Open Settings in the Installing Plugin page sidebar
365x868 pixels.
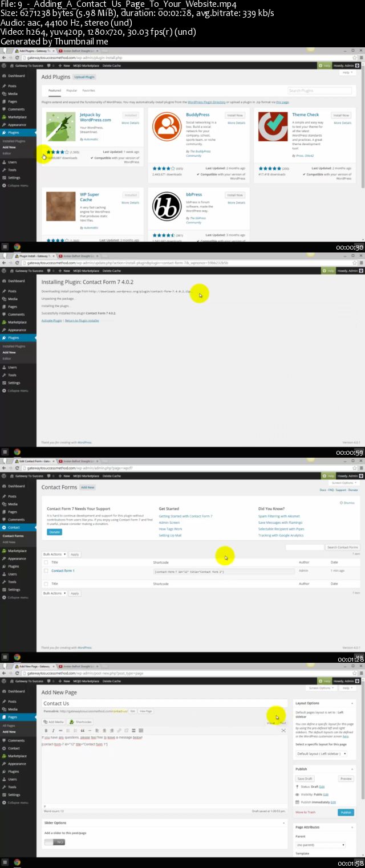pos(14,383)
